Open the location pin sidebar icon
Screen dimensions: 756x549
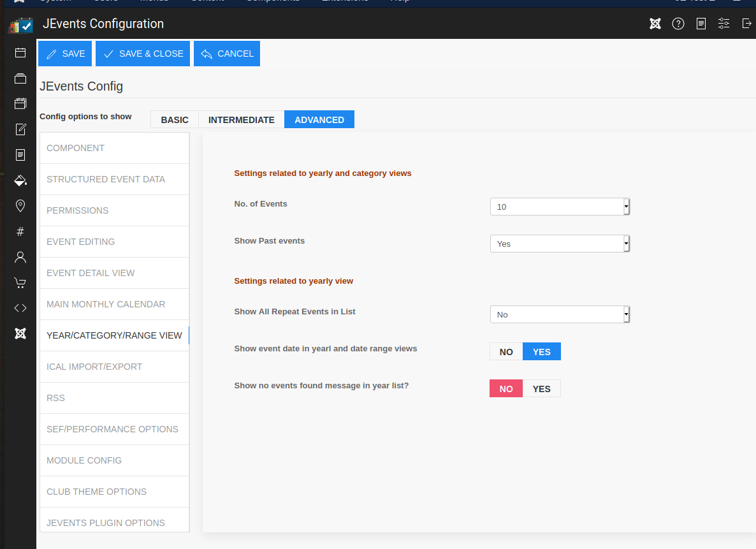(x=20, y=206)
